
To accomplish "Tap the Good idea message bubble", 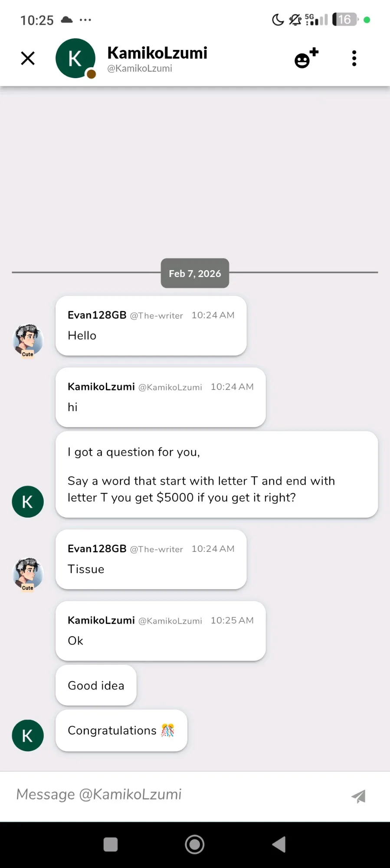I will click(96, 685).
